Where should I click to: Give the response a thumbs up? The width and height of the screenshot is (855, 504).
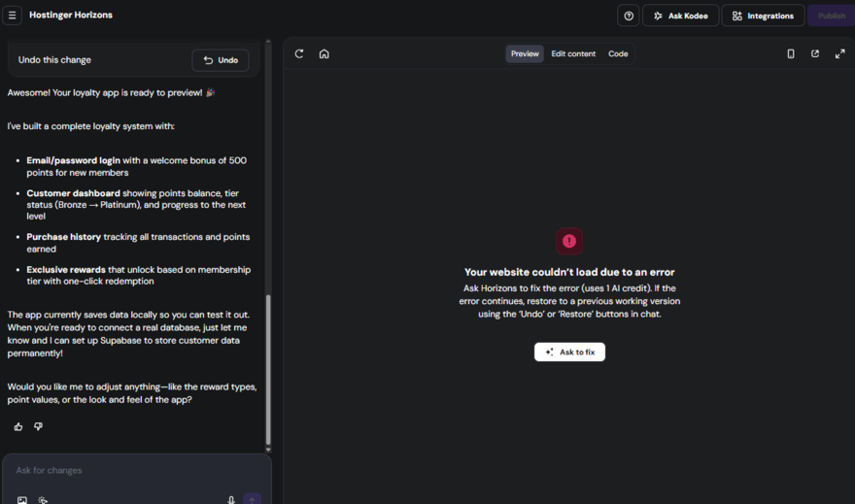coord(18,426)
